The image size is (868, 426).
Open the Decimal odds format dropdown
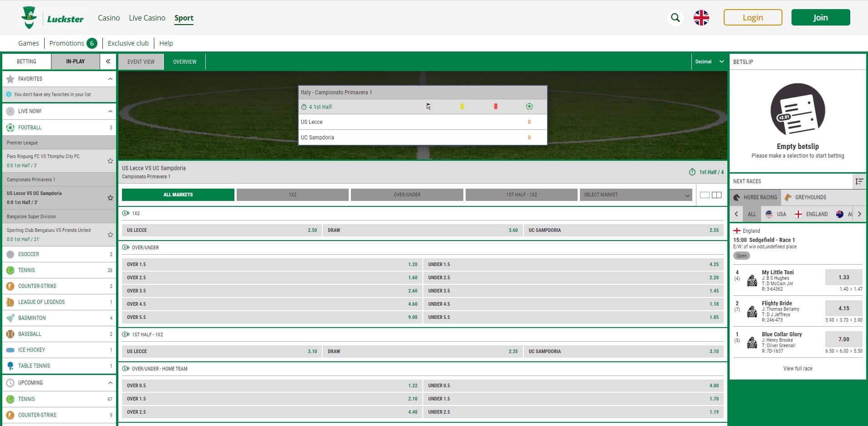click(708, 61)
